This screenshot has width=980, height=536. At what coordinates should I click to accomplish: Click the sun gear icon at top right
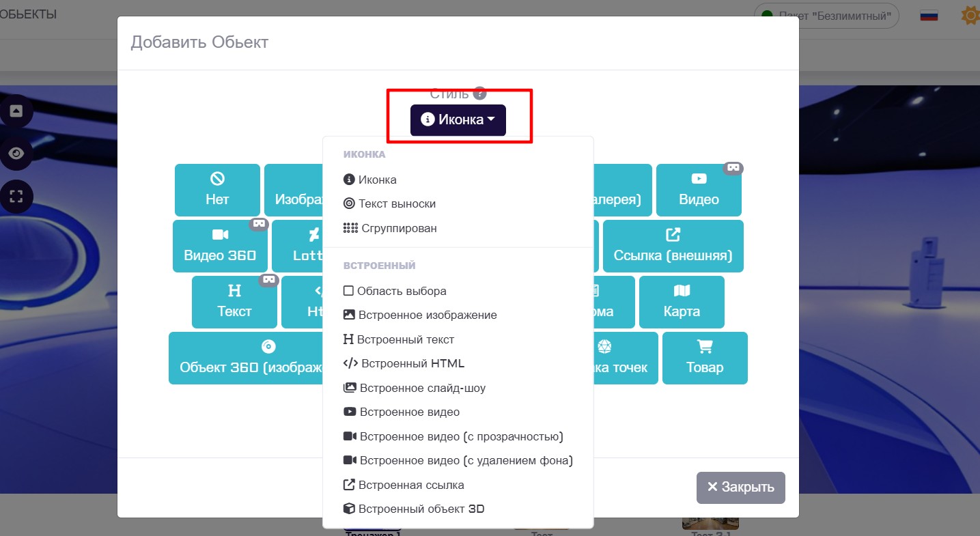point(970,15)
